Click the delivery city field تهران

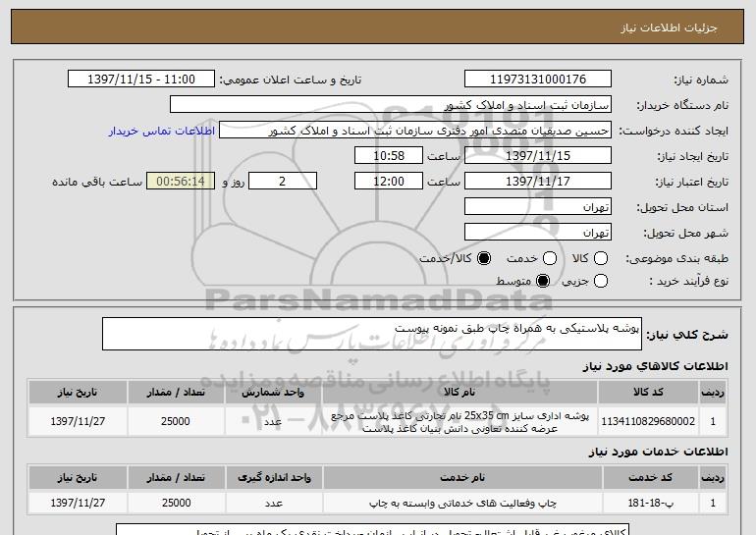tap(538, 233)
